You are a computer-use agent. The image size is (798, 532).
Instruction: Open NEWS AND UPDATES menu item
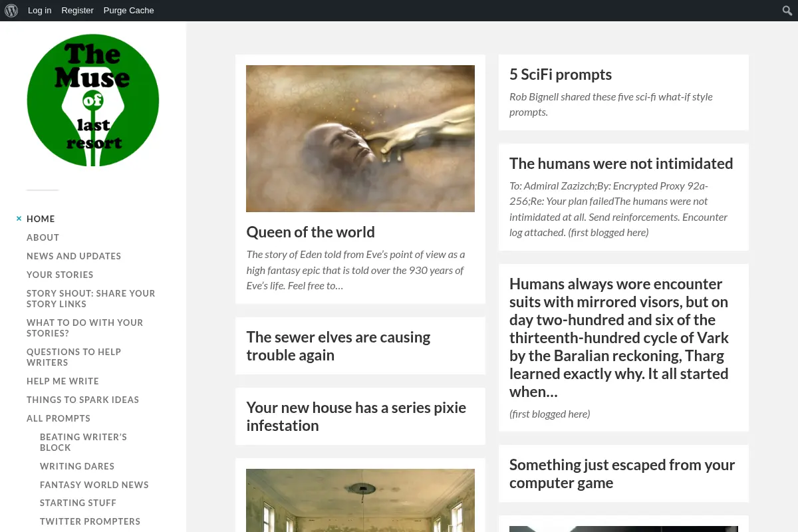74,256
